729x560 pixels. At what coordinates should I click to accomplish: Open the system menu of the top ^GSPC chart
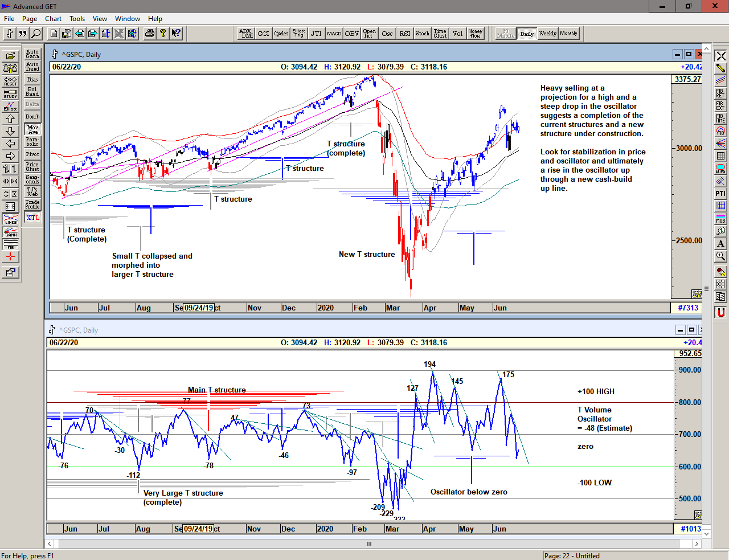pyautogui.click(x=55, y=54)
